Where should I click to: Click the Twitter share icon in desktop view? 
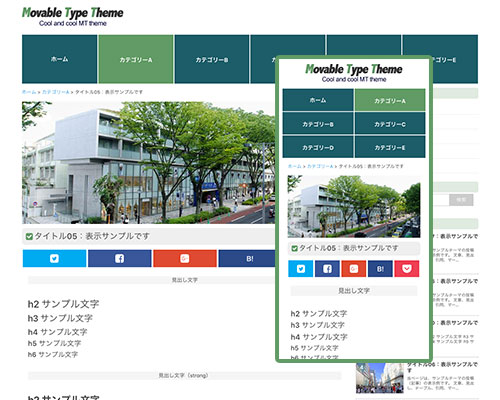tap(54, 259)
